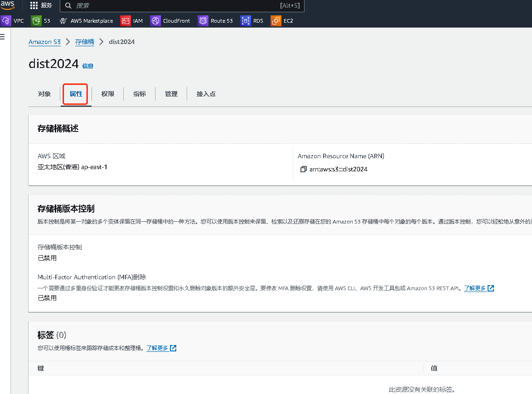The height and width of the screenshot is (394, 532).
Task: Click the Amazon Resource Name (ARN) label
Action: [x=341, y=156]
